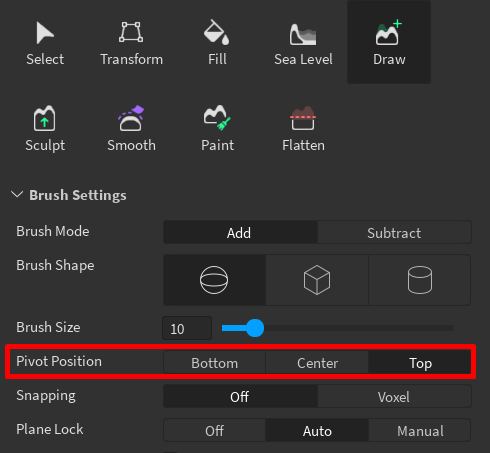The height and width of the screenshot is (453, 490).
Task: Activate the Smooth tool
Action: [x=131, y=128]
